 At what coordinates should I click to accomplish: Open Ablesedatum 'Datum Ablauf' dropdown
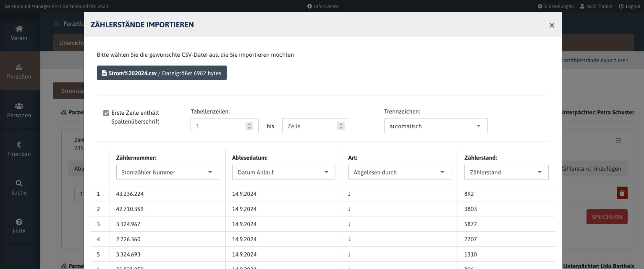(x=283, y=172)
